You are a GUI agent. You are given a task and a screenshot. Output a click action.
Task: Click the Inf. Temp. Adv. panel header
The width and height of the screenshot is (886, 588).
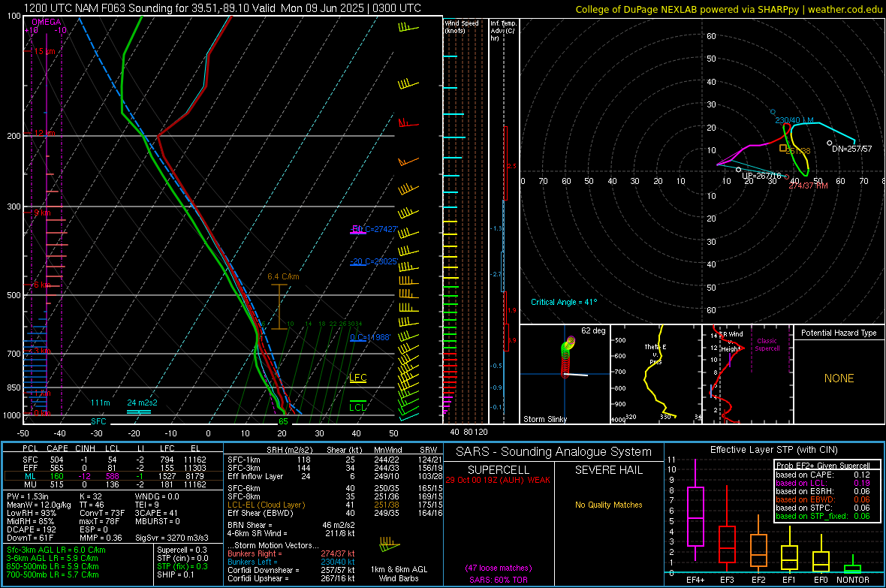[503, 31]
